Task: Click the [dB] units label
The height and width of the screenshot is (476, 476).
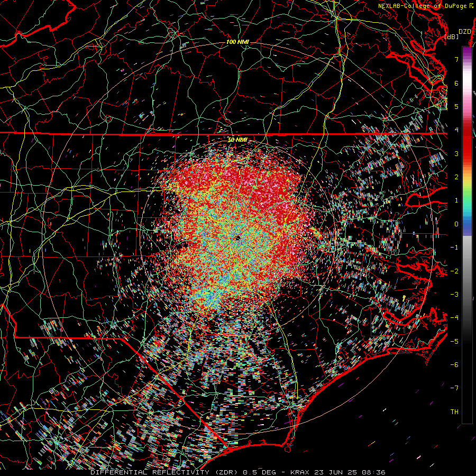Action: [x=451, y=36]
